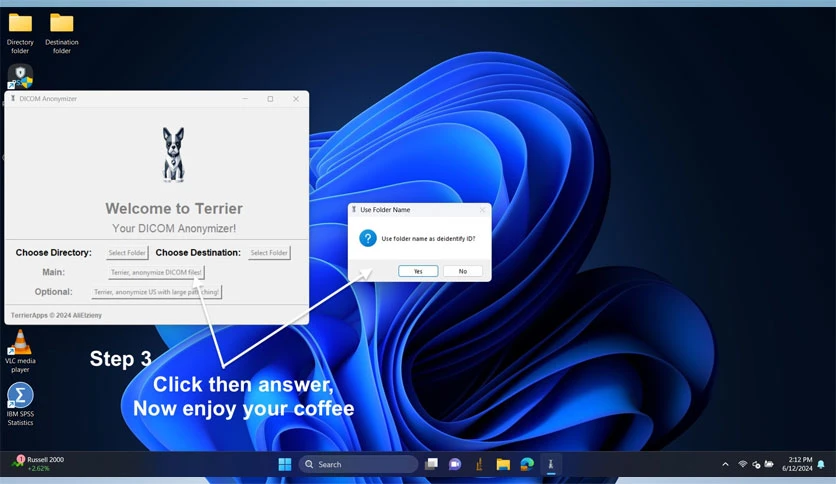Select the IBM SPSS Statistics desktop icon
836x484 pixels.
[20, 404]
